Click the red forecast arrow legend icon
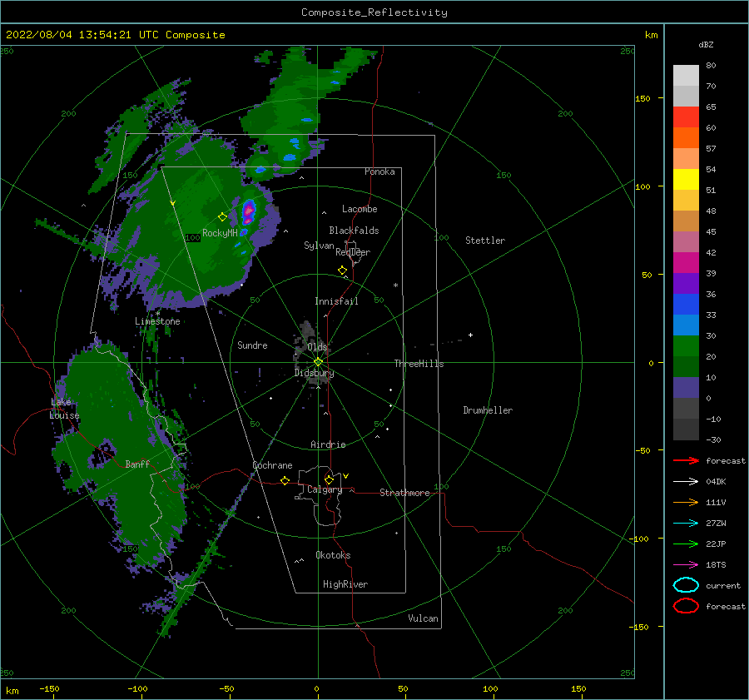749x700 pixels. [686, 460]
